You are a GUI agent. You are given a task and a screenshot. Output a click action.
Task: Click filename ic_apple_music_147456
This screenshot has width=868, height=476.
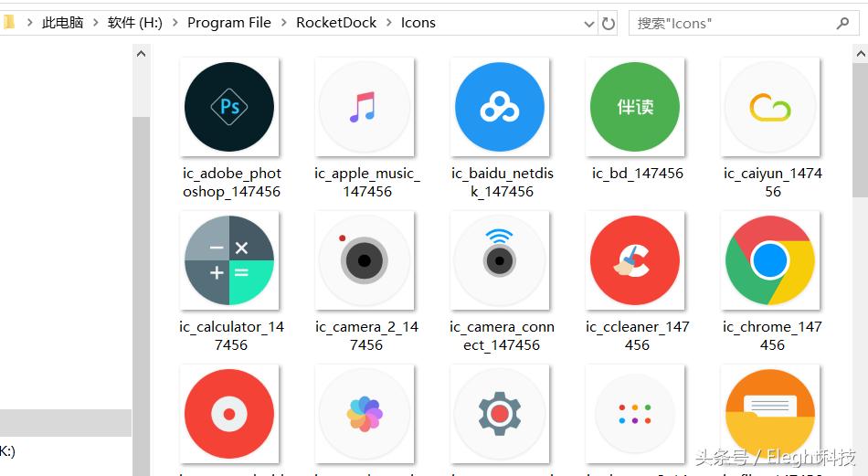[367, 182]
